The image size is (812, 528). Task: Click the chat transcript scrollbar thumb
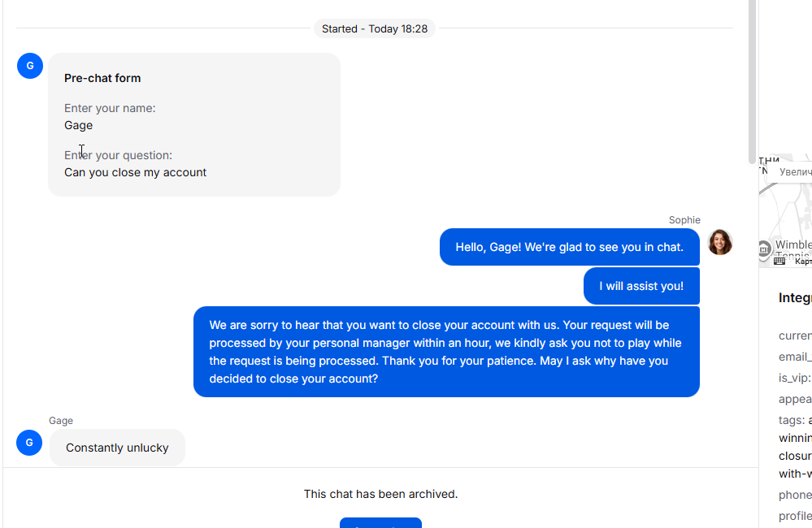(x=752, y=81)
